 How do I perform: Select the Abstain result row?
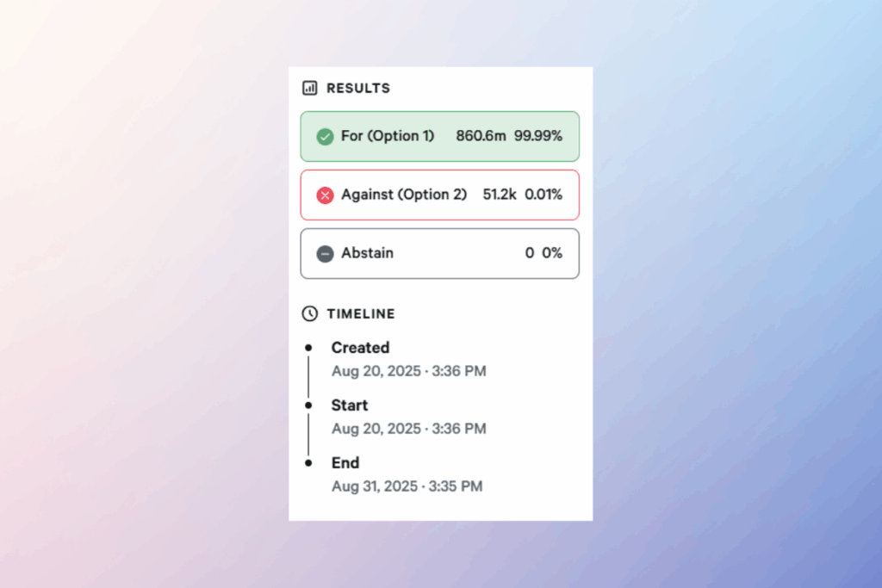[439, 253]
